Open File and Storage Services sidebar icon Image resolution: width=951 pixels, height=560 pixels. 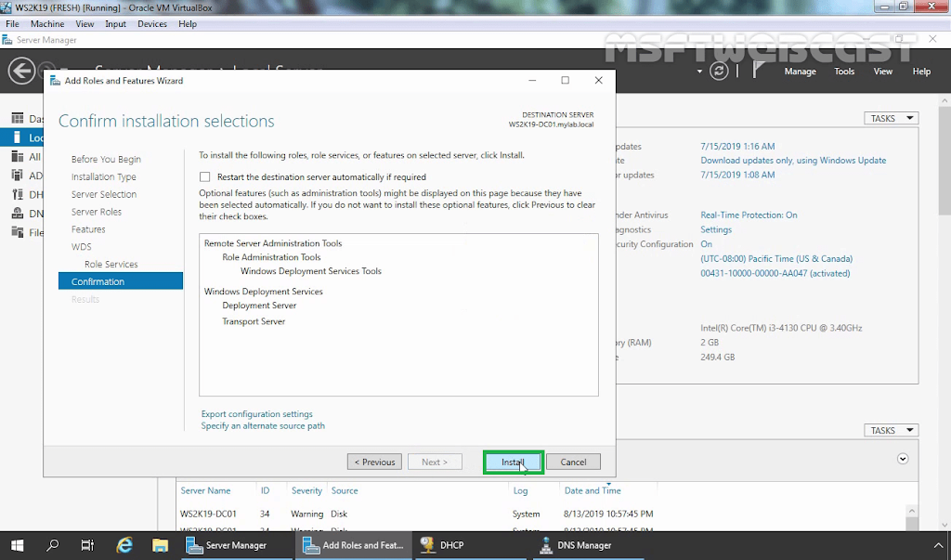point(18,232)
